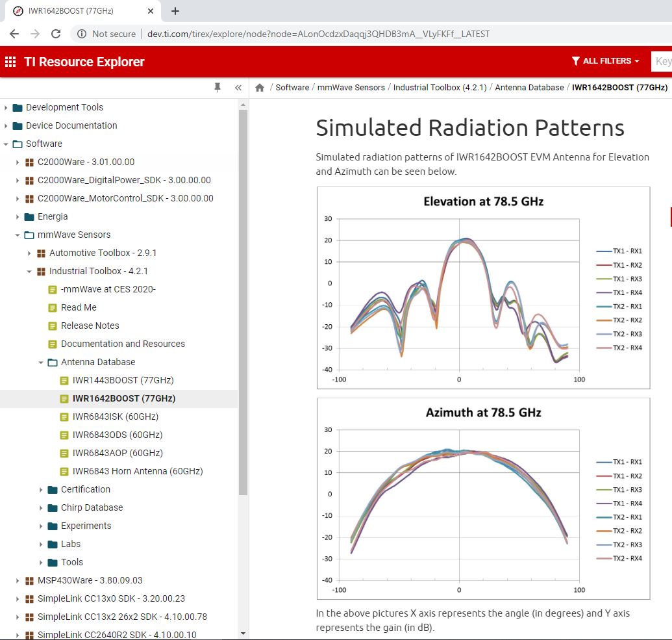Click the sidebar scroll-down arrow

243,634
